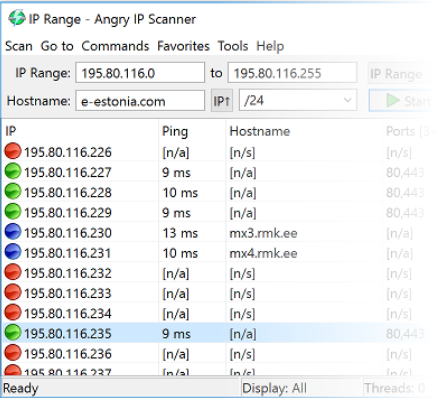Click the Hostname field e-estonia.com
Viewport: 440px width, 398px height.
pos(140,101)
